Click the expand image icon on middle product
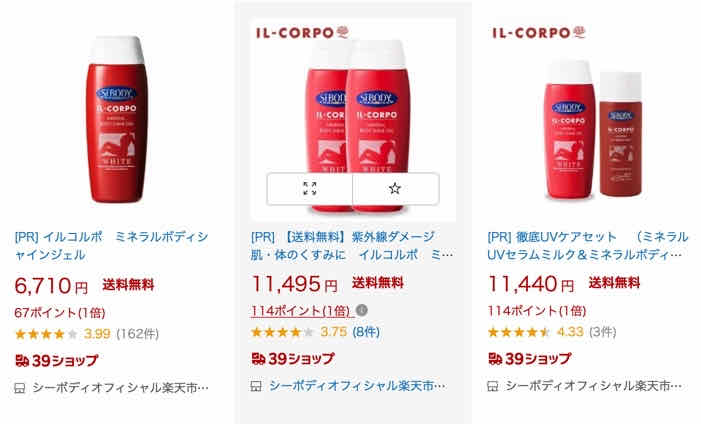This screenshot has width=701, height=424. pyautogui.click(x=309, y=188)
